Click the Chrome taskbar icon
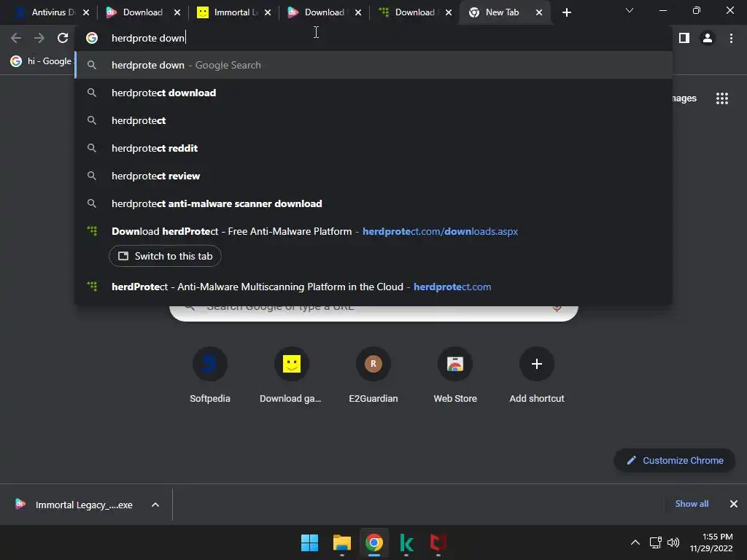 pyautogui.click(x=374, y=542)
